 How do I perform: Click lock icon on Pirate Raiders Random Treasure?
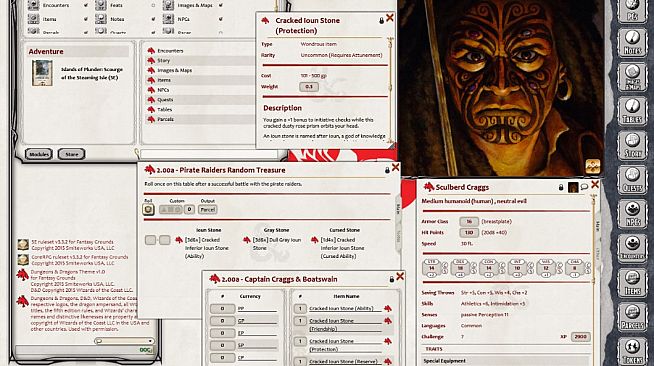tap(387, 170)
